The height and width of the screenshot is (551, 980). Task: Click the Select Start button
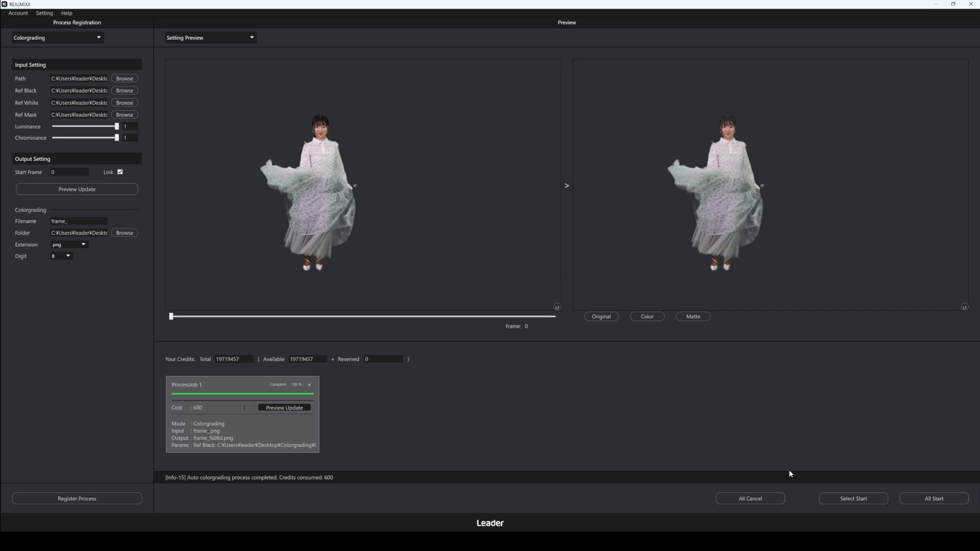[x=853, y=498]
